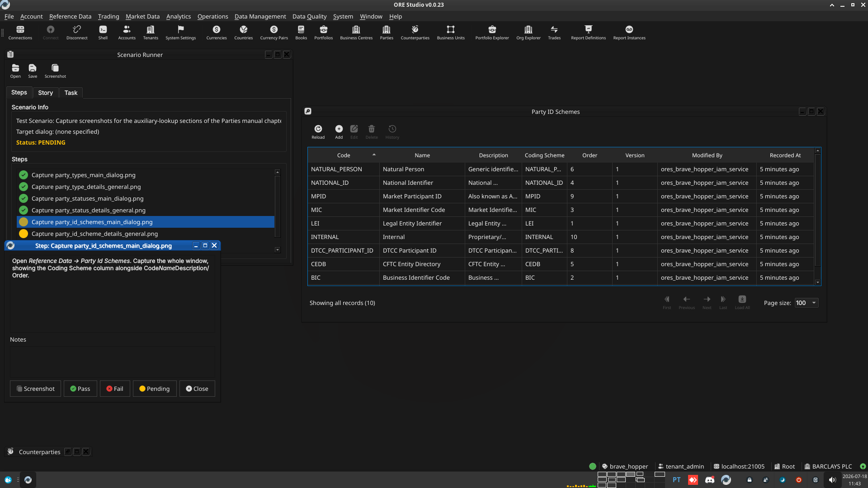The image size is (868, 488).
Task: Open Report Instances from the toolbar
Action: tap(629, 33)
